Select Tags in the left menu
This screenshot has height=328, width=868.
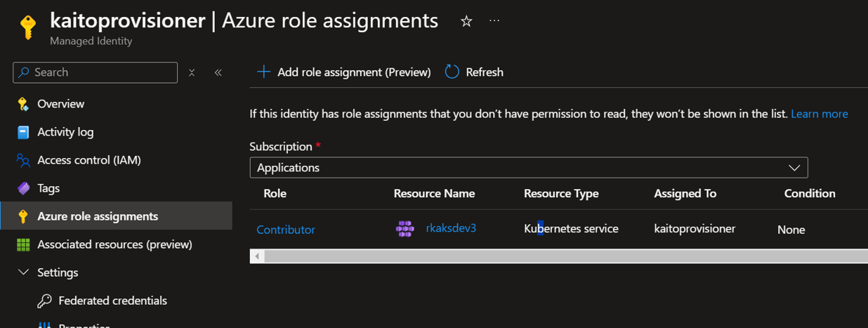click(x=48, y=188)
